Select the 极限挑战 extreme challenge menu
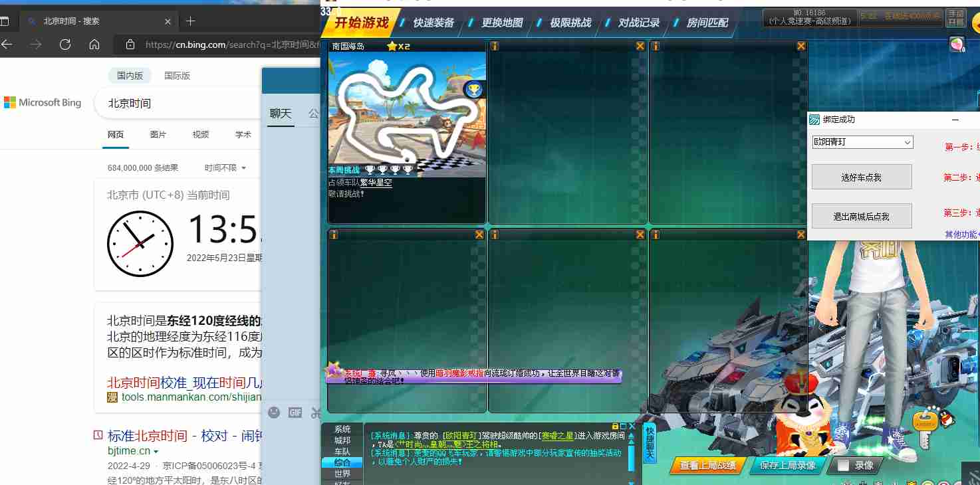 [x=570, y=23]
